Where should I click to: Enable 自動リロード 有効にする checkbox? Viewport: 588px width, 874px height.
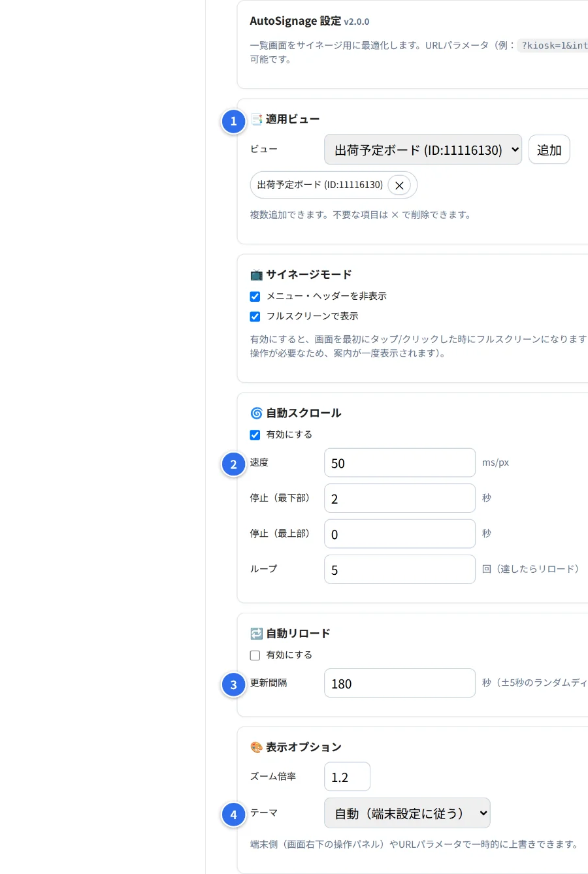tap(255, 655)
